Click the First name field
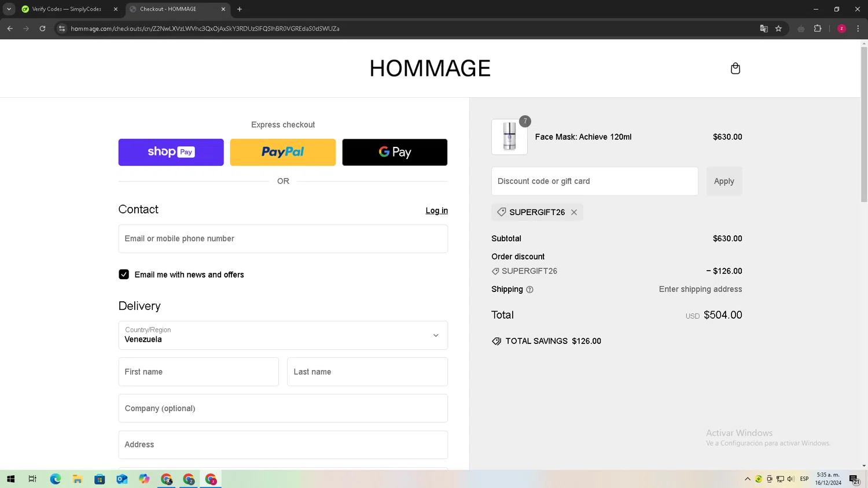 198,372
